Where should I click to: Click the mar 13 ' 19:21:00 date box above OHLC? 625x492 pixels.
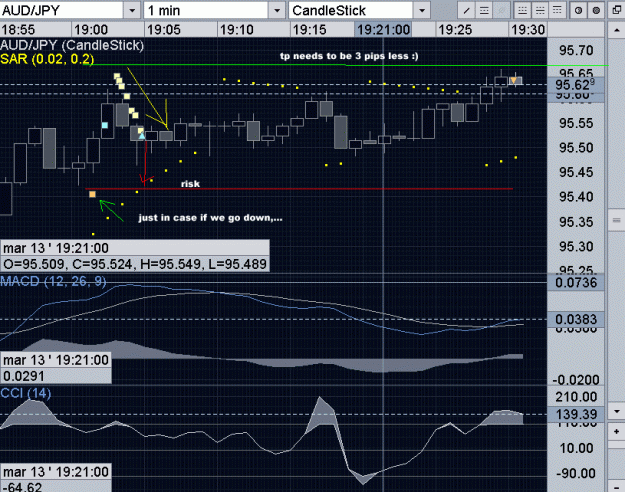[x=135, y=248]
